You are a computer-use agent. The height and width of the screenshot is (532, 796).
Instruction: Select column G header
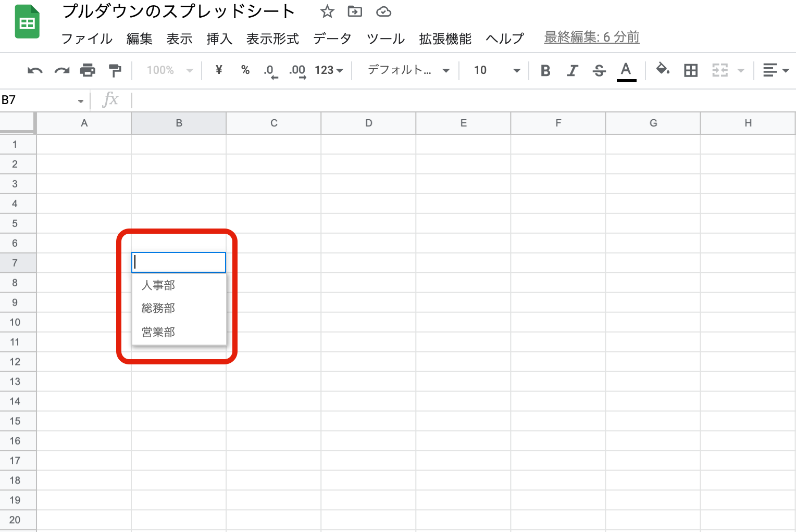(x=653, y=123)
